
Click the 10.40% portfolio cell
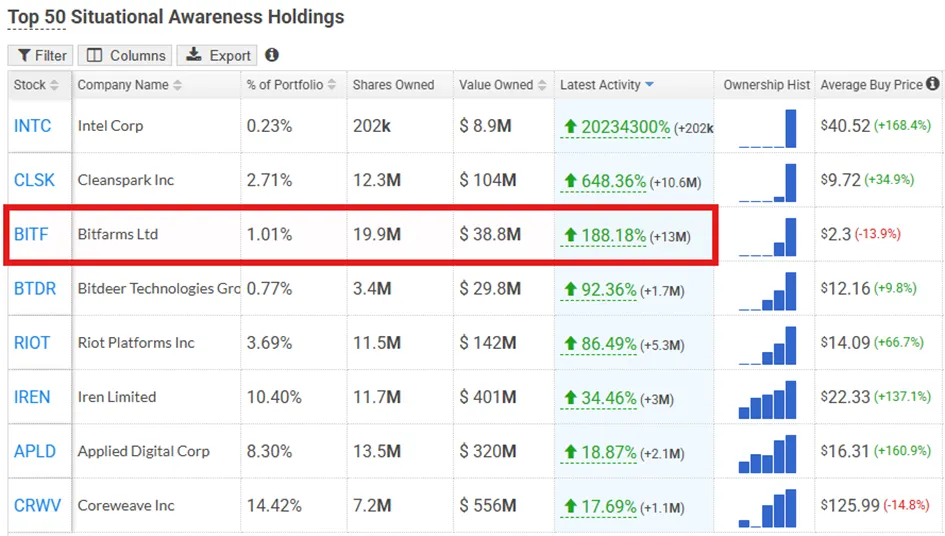tap(274, 397)
